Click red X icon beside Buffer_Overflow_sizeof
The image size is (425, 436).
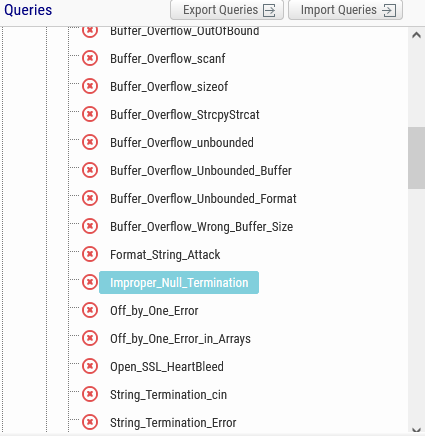pos(90,86)
